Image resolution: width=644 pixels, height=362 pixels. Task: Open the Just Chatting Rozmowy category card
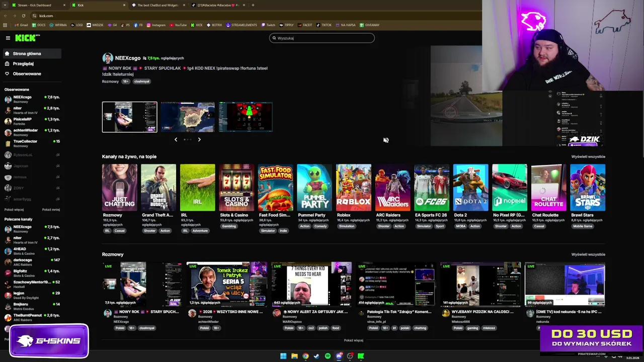click(119, 188)
